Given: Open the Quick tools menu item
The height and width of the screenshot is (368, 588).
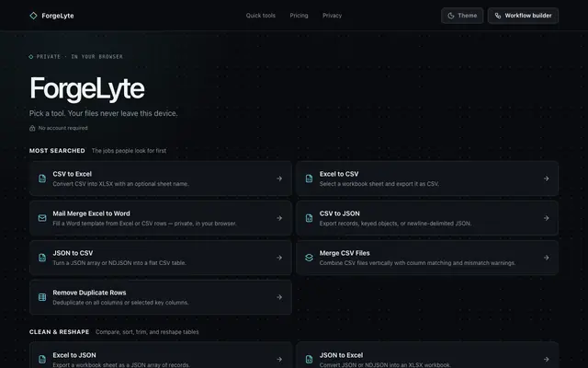Looking at the screenshot, I should [261, 16].
